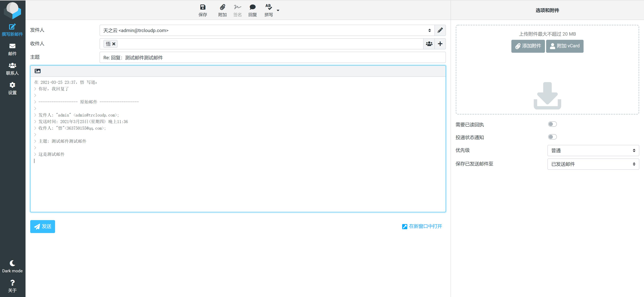Viewport: 644px width, 297px height.
Task: Go to the Mail (邮件) section in the sidebar
Action: pyautogui.click(x=12, y=49)
